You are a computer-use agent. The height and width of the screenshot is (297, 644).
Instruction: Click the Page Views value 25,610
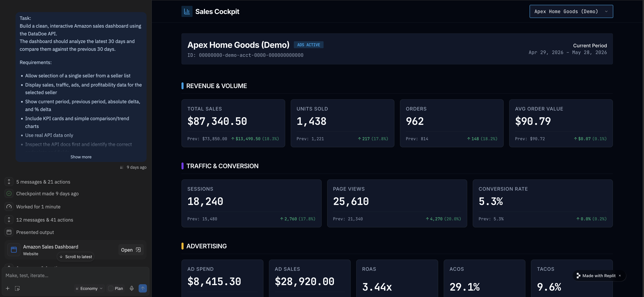point(351,201)
